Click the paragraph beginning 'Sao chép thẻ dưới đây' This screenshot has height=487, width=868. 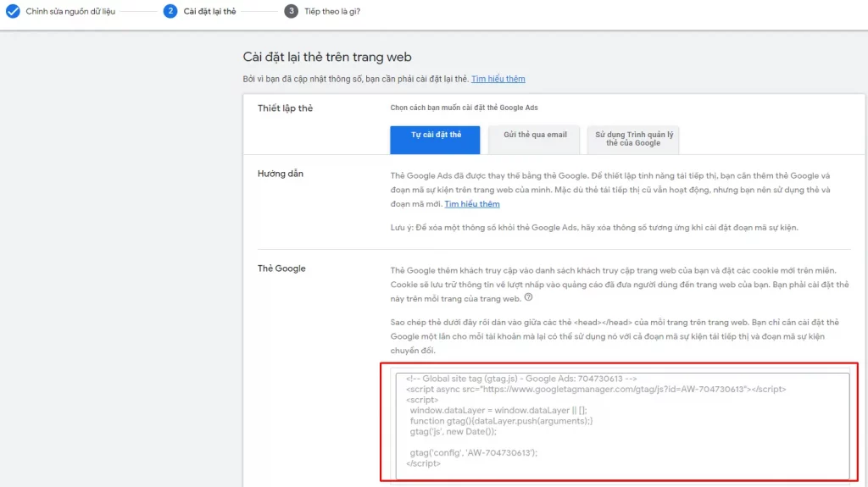coord(615,336)
